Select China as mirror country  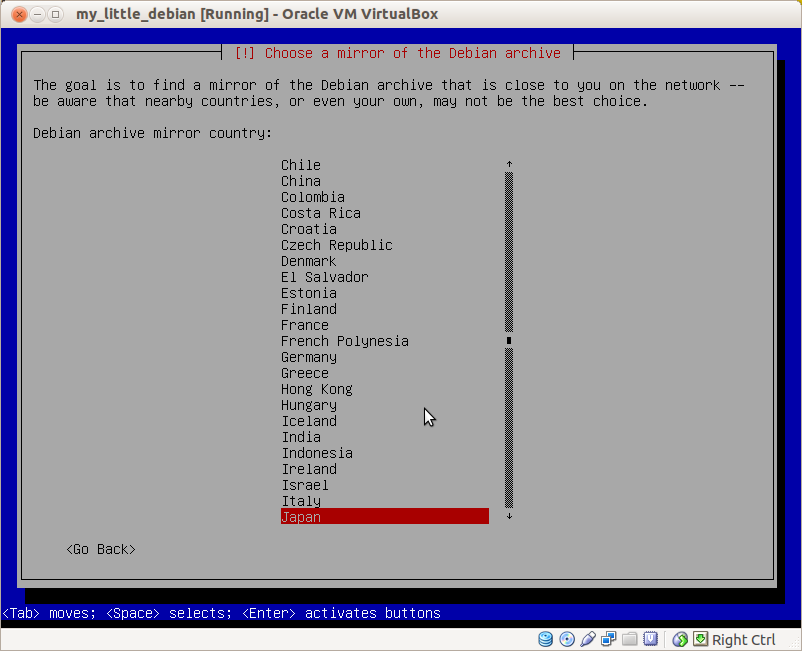(x=301, y=181)
